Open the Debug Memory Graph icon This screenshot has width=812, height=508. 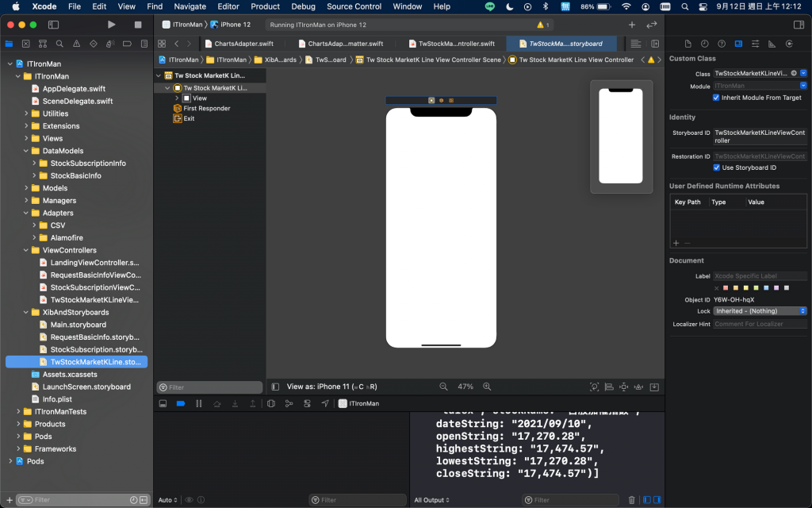[289, 403]
